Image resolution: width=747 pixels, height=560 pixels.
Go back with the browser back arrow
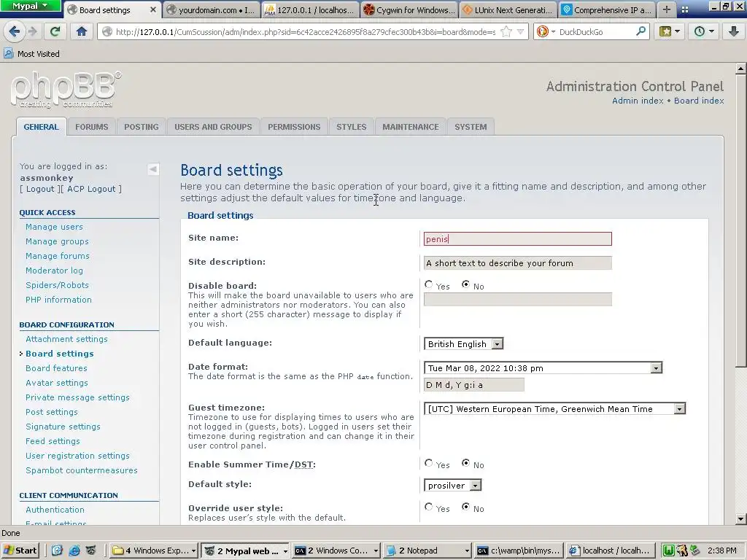[x=15, y=32]
